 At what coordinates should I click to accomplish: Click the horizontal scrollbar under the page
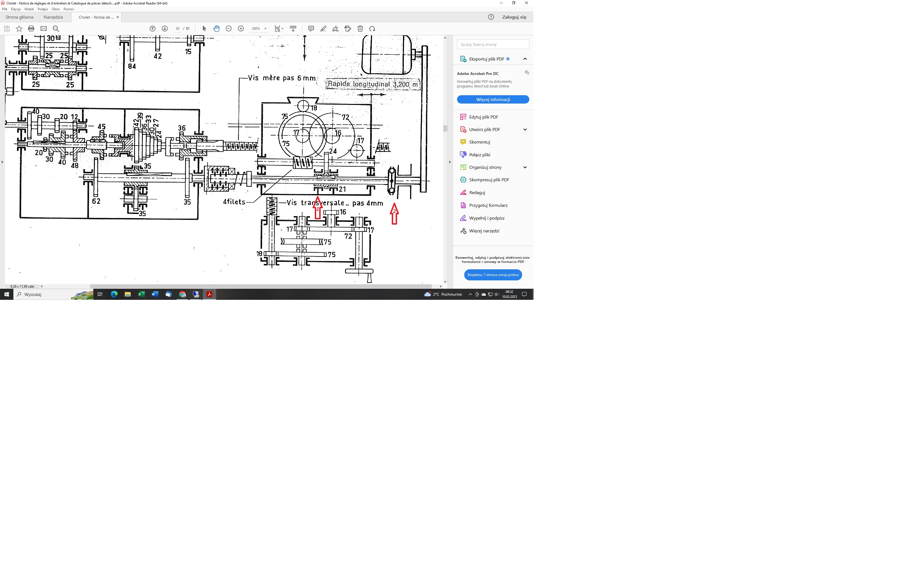(x=261, y=286)
